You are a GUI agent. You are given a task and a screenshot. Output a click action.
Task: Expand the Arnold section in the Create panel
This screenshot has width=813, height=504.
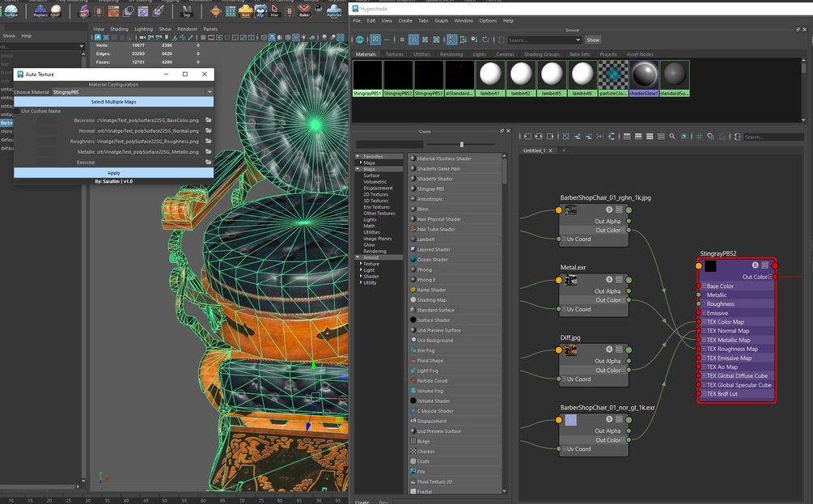[x=371, y=257]
